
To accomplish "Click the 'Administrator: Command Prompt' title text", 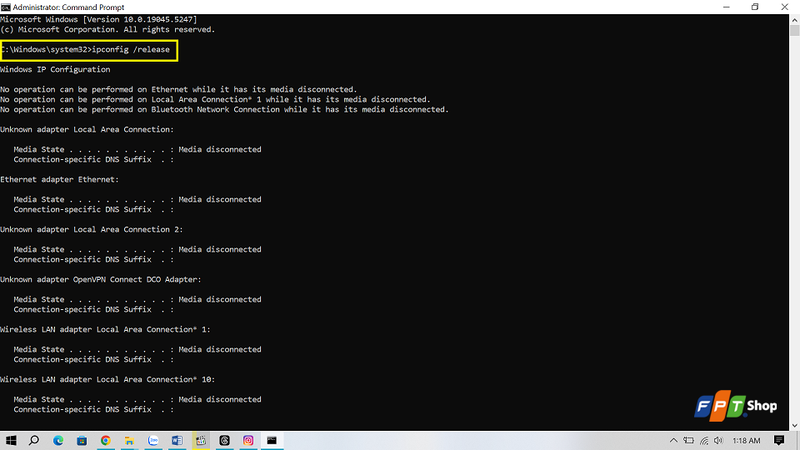I will pos(68,7).
